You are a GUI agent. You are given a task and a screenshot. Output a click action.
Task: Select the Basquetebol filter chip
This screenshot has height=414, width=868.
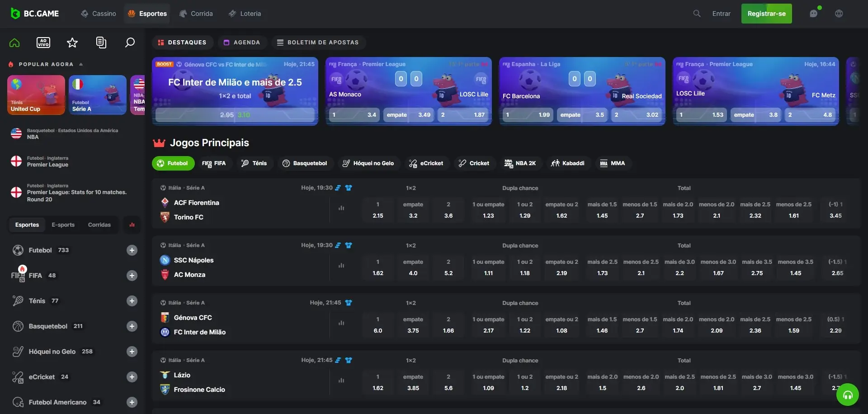[305, 163]
